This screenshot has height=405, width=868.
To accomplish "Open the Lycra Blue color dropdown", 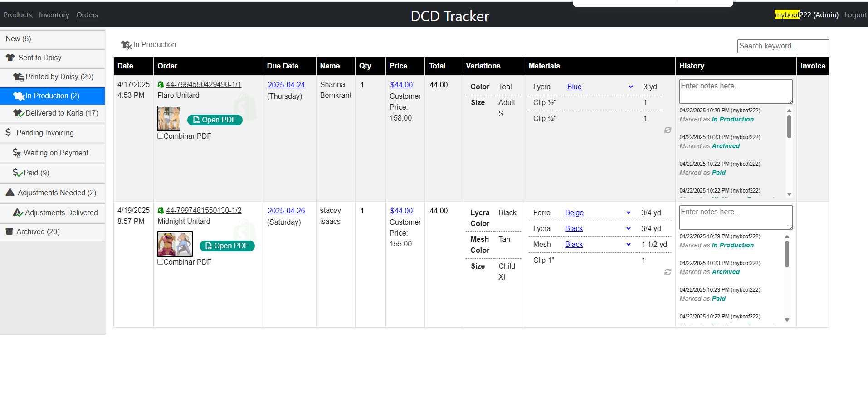I will 630,87.
